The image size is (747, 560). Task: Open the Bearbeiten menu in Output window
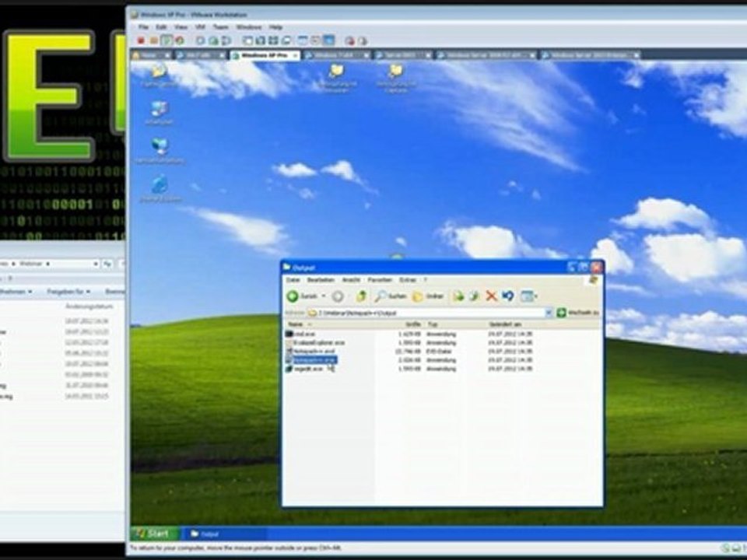tap(321, 280)
